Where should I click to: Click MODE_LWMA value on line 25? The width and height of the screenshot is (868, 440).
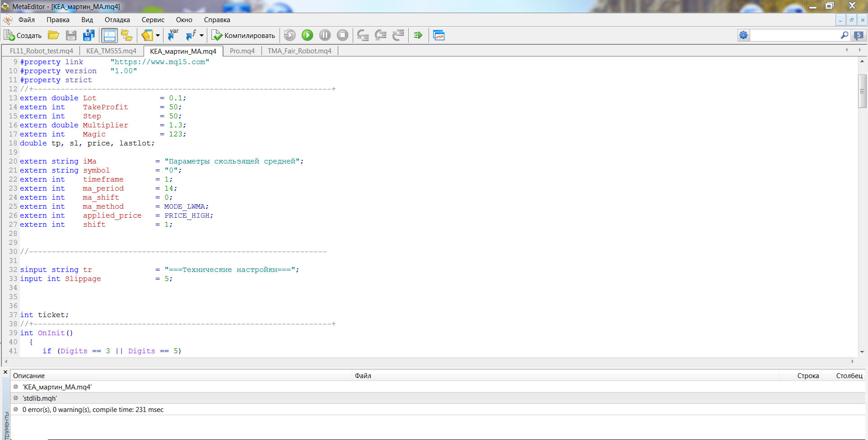tap(184, 206)
